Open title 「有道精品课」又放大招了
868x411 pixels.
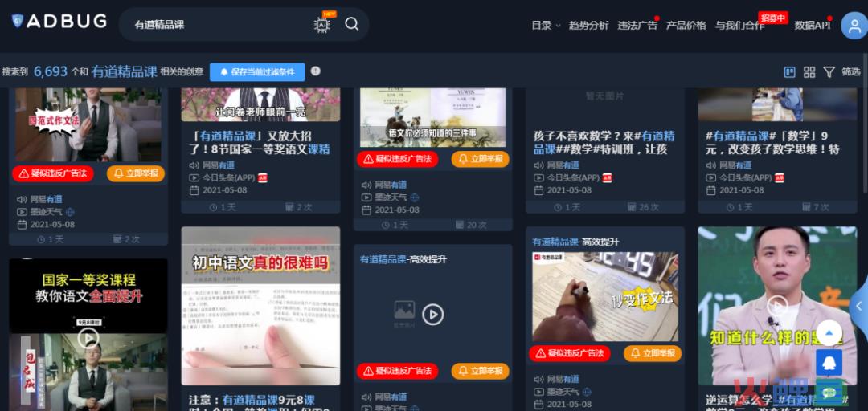pyautogui.click(x=260, y=142)
